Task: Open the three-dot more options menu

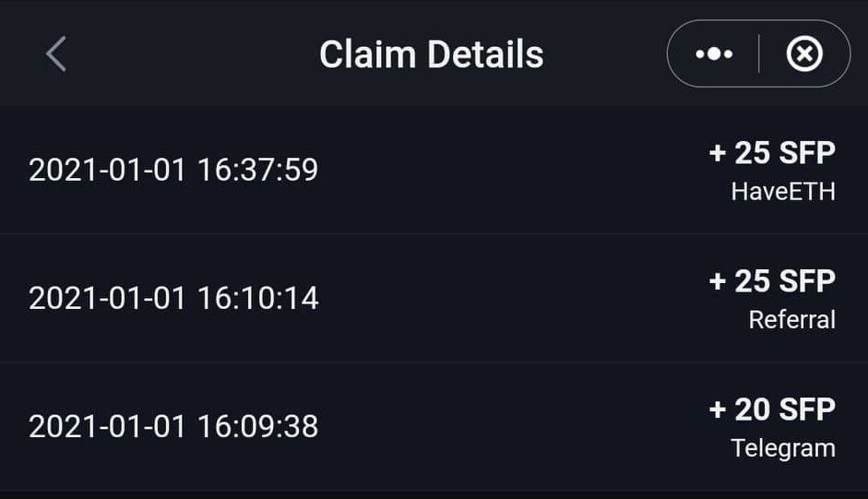Action: point(714,53)
